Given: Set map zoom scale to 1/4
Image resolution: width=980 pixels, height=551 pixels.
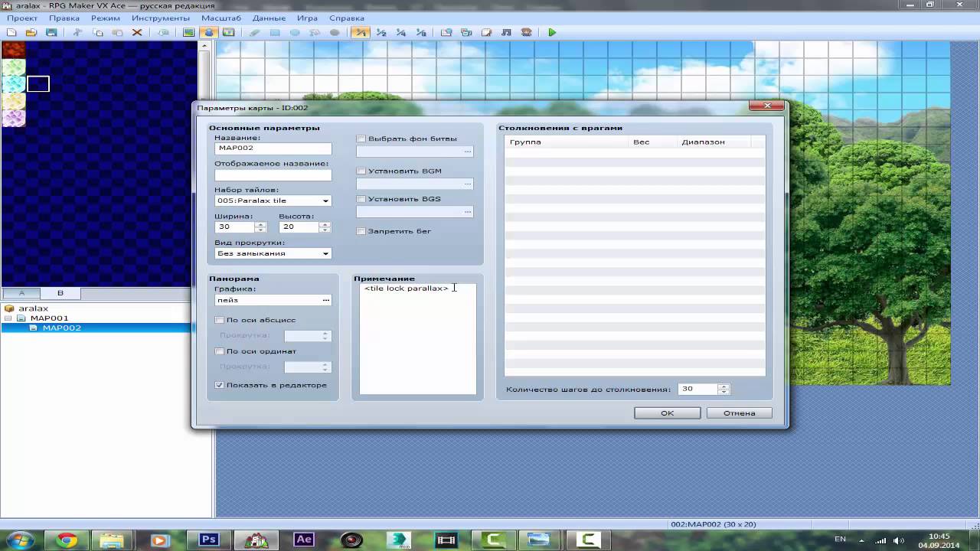Looking at the screenshot, I should pyautogui.click(x=400, y=32).
